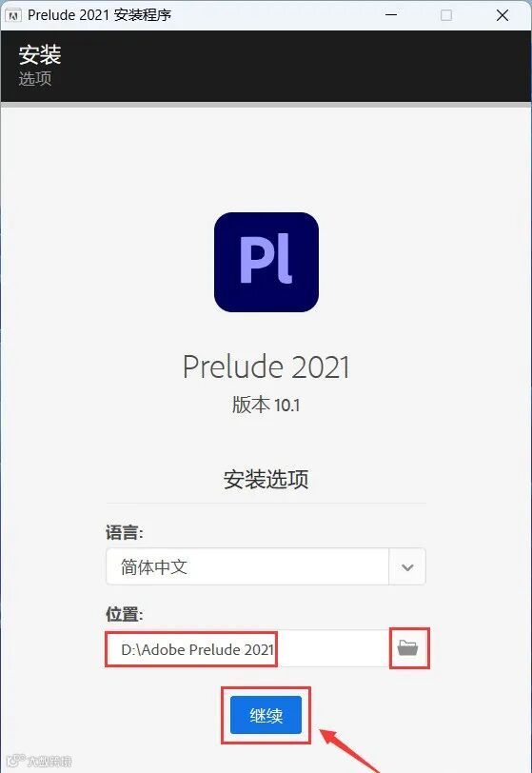The image size is (532, 773).
Task: Minimize the Prelude 2021 installer window
Action: pyautogui.click(x=391, y=15)
